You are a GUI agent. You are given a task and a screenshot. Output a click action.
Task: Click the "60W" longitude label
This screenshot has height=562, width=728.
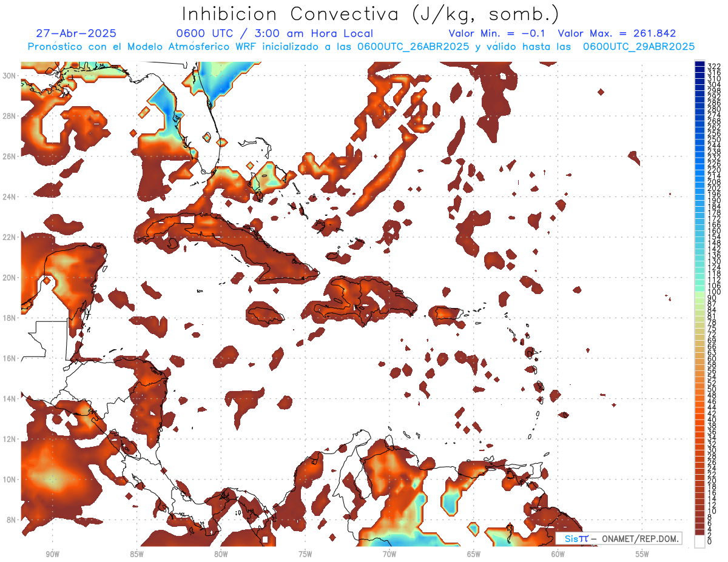click(x=558, y=554)
